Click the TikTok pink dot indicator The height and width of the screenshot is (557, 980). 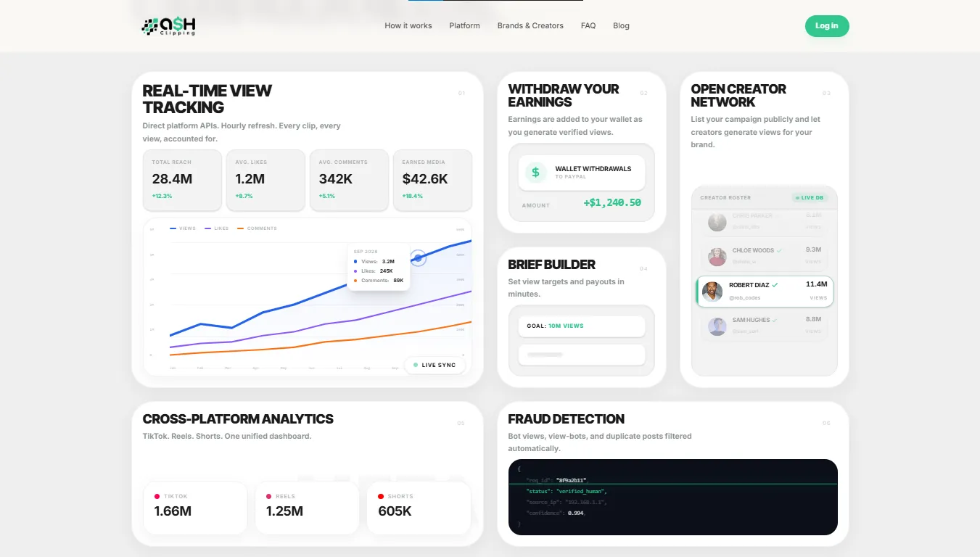pos(157,496)
